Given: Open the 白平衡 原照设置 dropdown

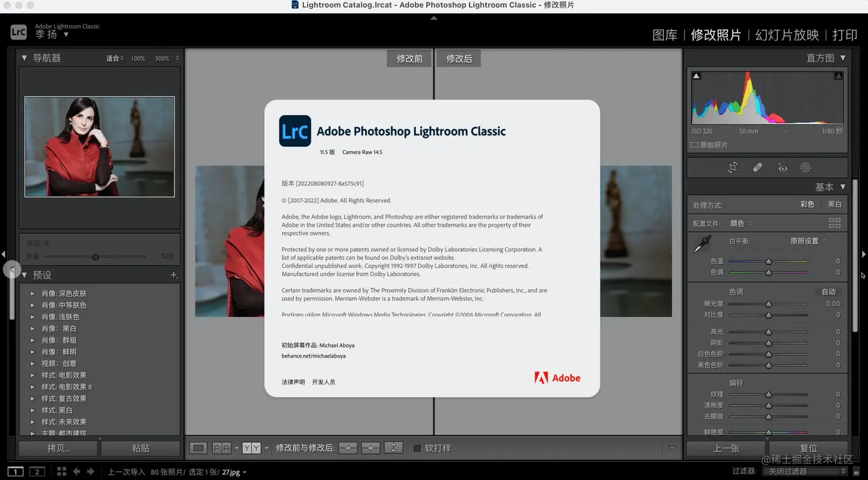Looking at the screenshot, I should coord(808,241).
